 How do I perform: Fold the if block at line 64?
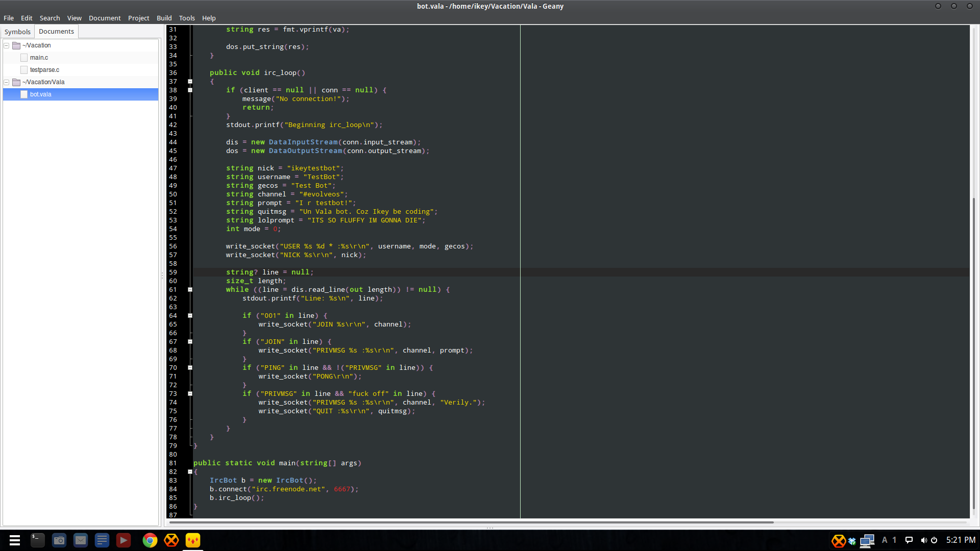190,316
